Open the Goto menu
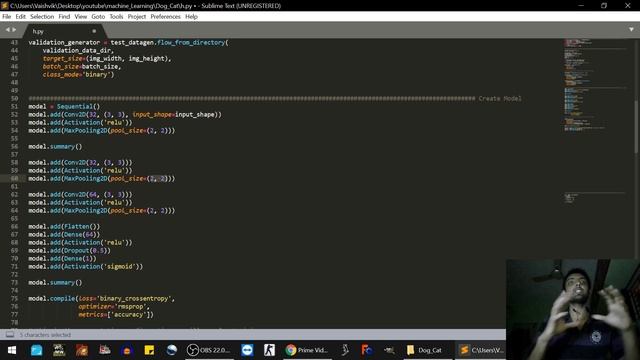This screenshot has width=640, height=360. [98, 17]
